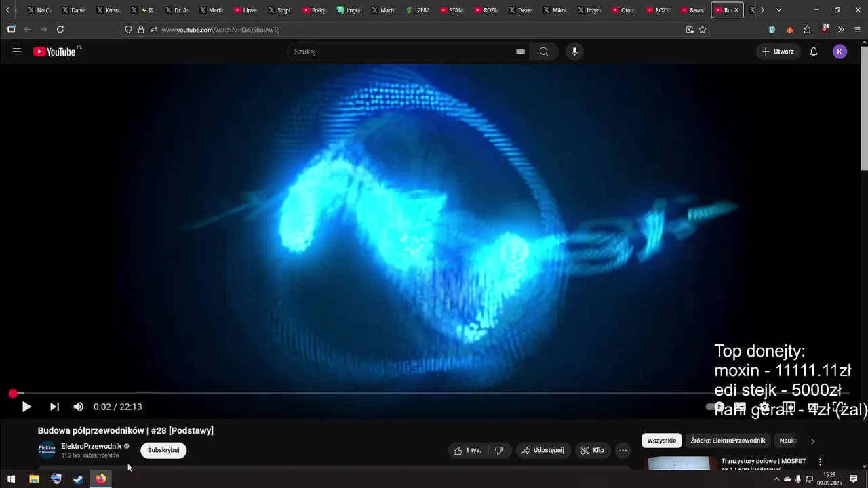Open Steam from the taskbar
The image size is (868, 488).
click(x=79, y=479)
